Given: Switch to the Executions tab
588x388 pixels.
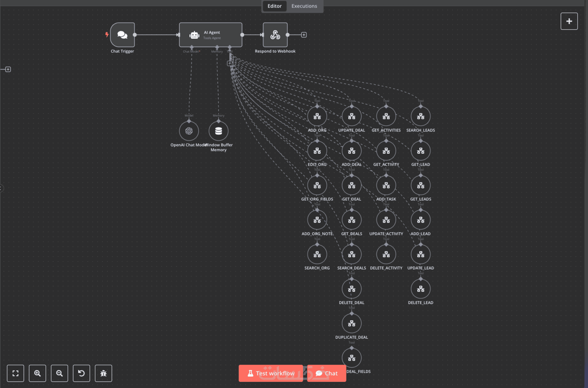Looking at the screenshot, I should (x=304, y=6).
